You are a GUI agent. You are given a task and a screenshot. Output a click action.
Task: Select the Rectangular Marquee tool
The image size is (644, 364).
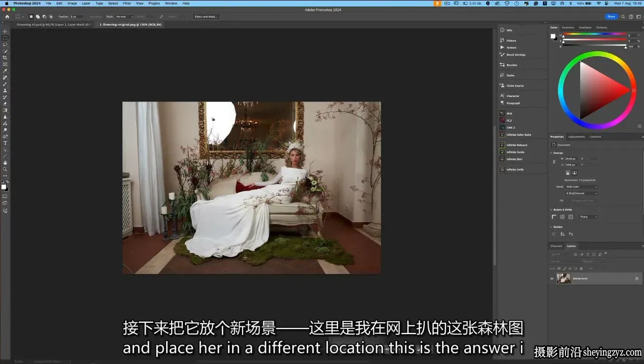tap(5, 38)
